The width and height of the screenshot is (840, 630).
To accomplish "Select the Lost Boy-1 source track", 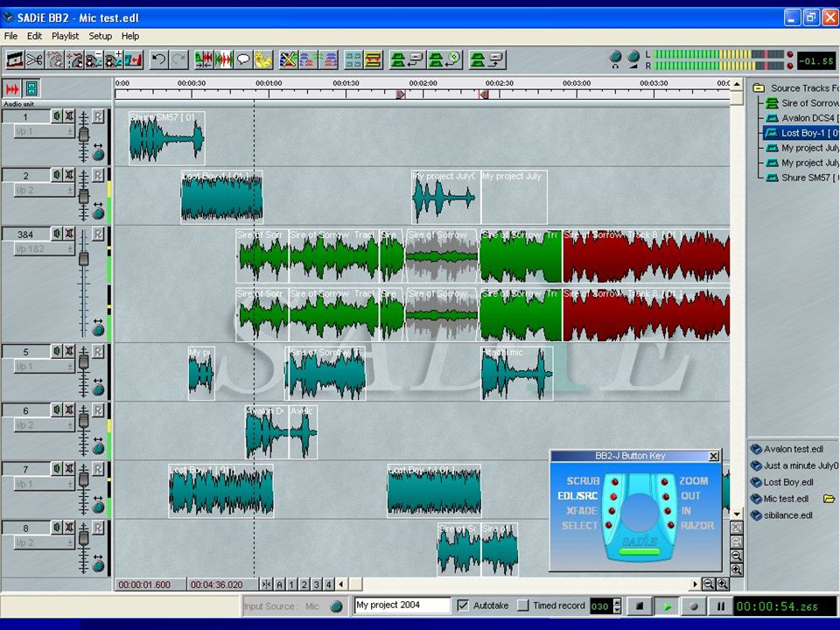I will click(801, 133).
